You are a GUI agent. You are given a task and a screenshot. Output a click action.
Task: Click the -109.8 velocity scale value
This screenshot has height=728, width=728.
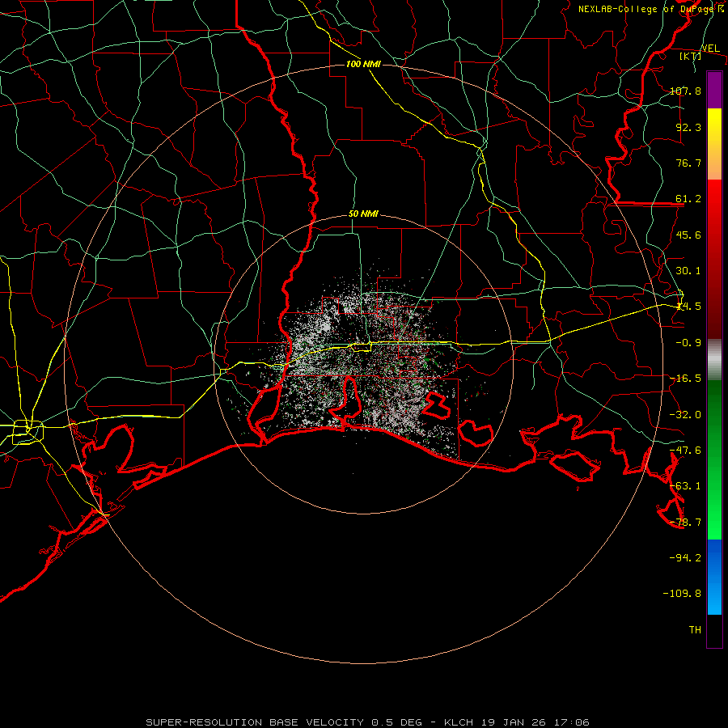pyautogui.click(x=682, y=594)
